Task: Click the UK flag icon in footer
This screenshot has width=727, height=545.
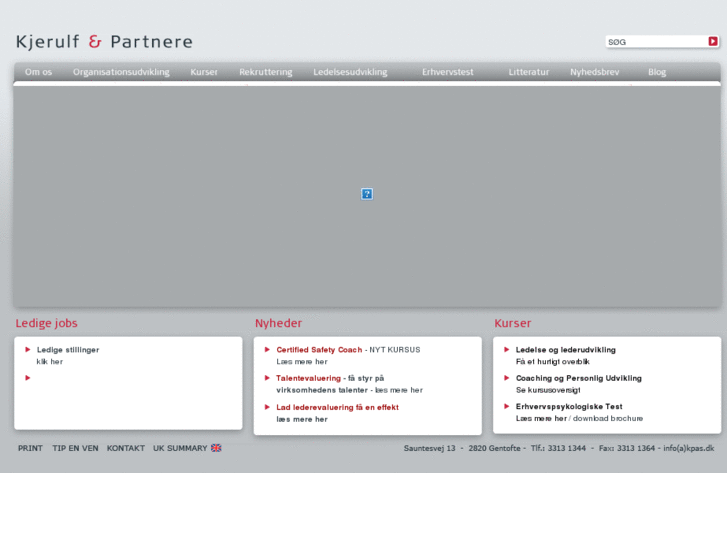Action: (x=216, y=448)
